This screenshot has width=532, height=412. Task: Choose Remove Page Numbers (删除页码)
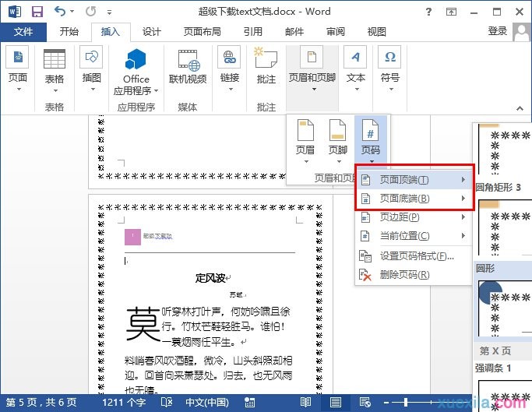(x=403, y=275)
